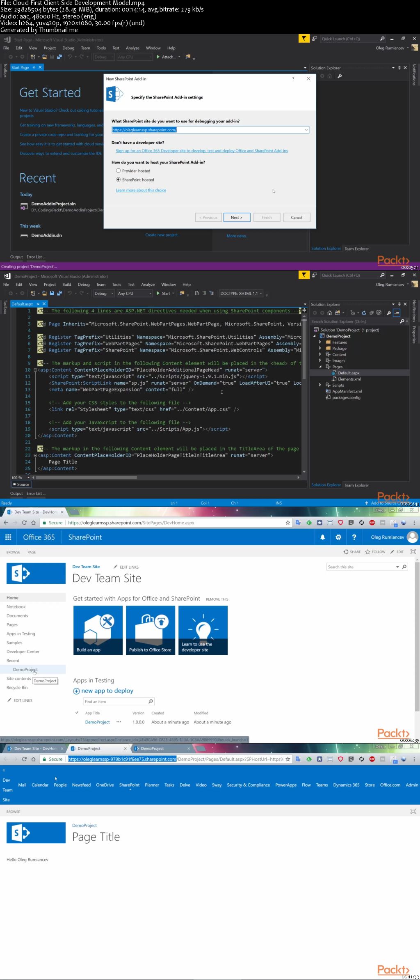Click the Start debugging play icon

[158, 294]
